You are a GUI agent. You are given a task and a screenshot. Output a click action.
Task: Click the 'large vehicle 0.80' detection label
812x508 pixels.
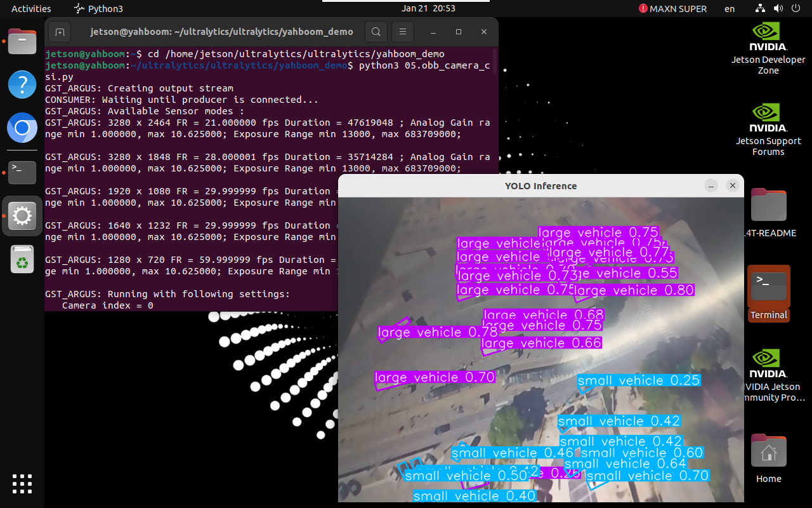coord(634,290)
